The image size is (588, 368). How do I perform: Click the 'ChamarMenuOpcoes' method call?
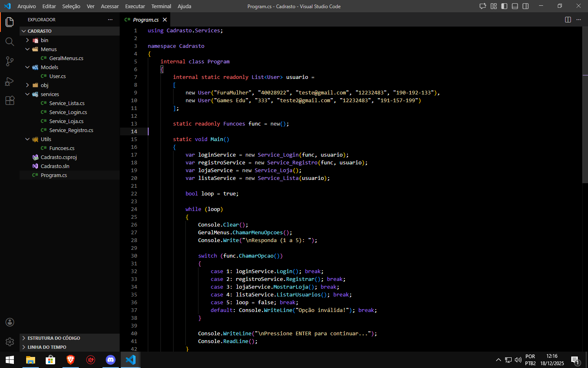coord(258,232)
